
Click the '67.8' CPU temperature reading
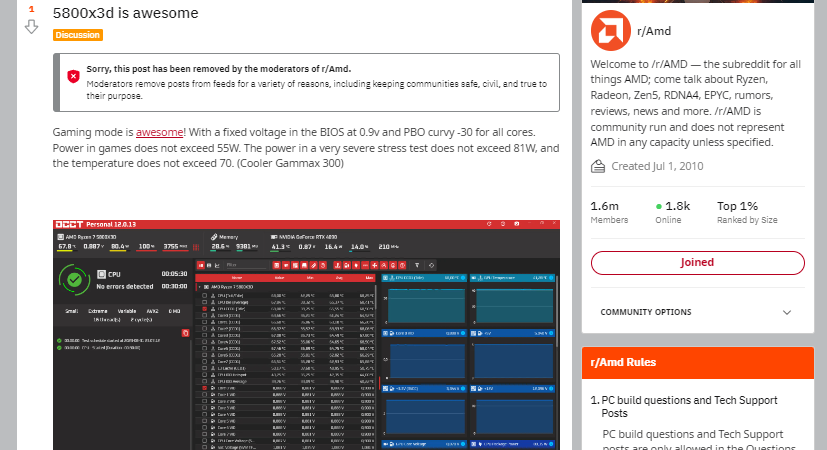[x=65, y=246]
